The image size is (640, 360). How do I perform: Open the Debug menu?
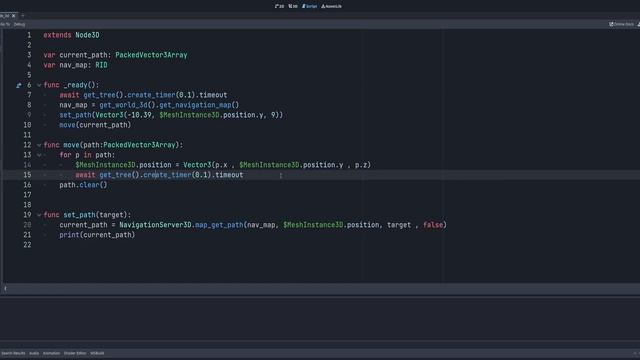click(x=19, y=24)
